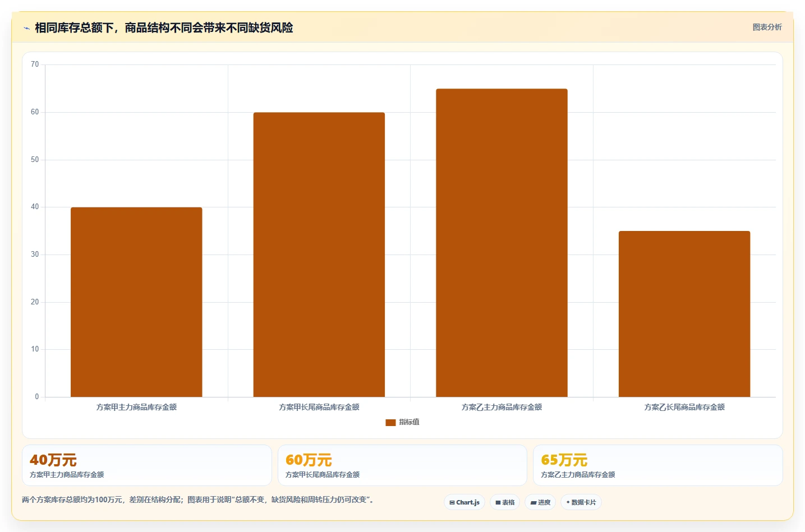Click the y-axis tick value 10

click(35, 349)
